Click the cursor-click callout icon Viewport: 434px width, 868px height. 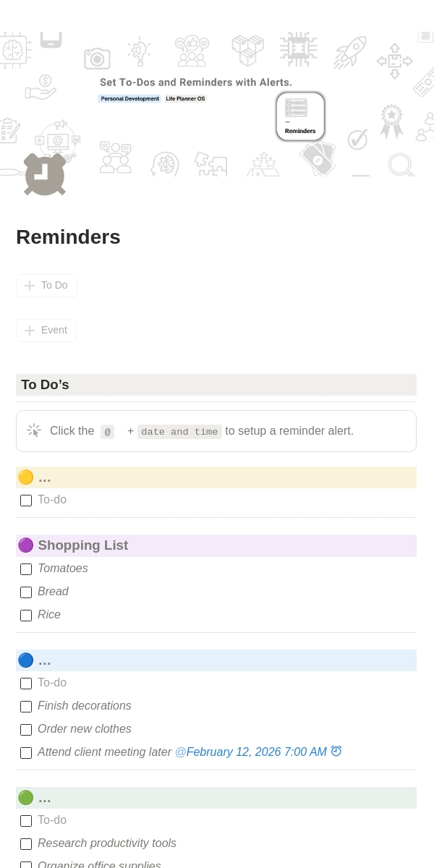tap(34, 431)
